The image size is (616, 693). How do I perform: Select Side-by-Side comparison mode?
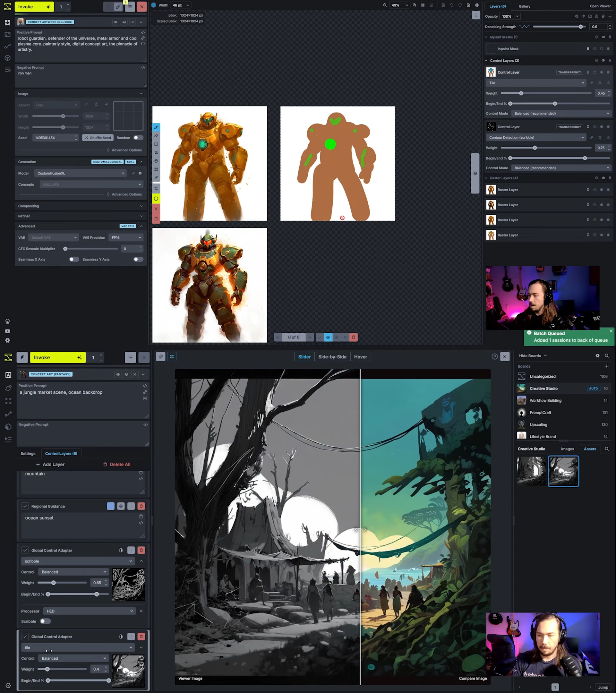click(332, 357)
